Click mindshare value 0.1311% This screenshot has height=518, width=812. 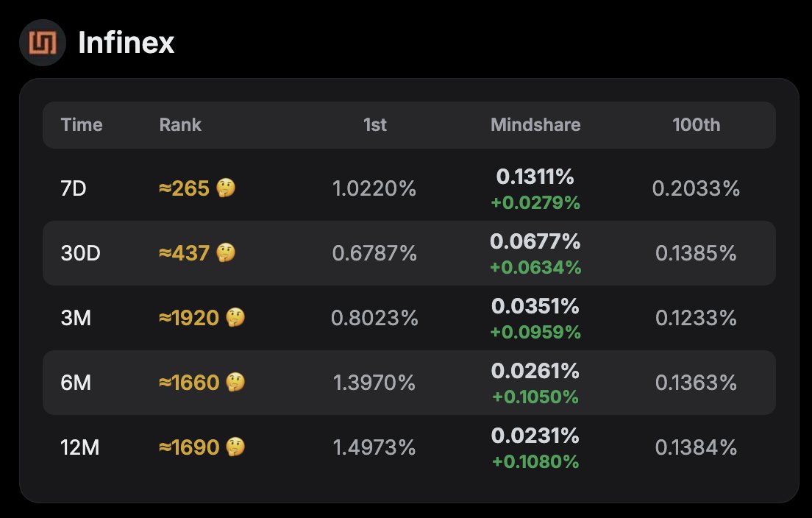[535, 177]
